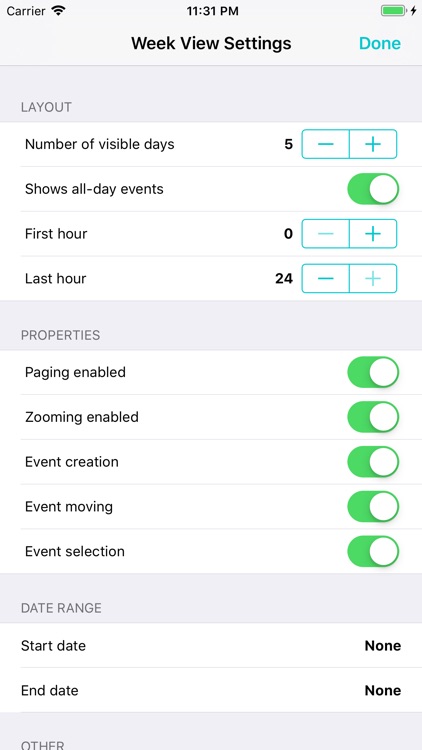Select the None value for End date

coord(383,690)
